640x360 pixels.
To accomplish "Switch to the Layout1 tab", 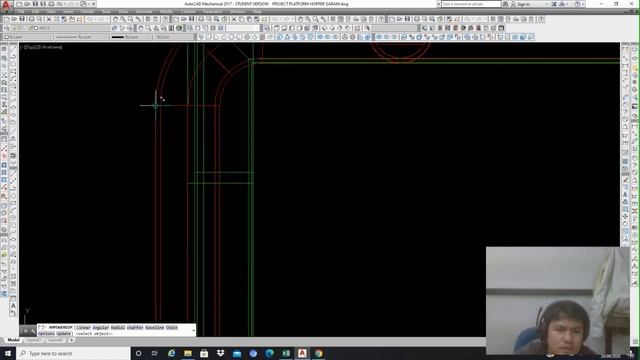I will 33,340.
